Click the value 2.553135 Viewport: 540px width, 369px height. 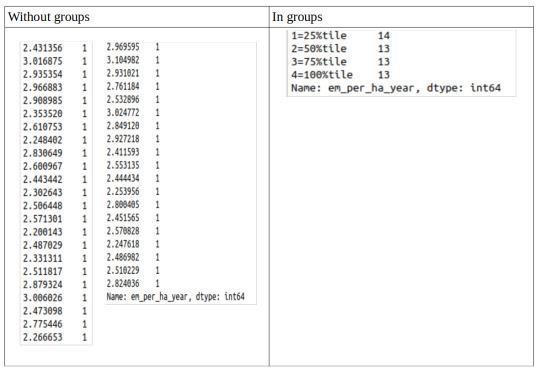coord(123,165)
